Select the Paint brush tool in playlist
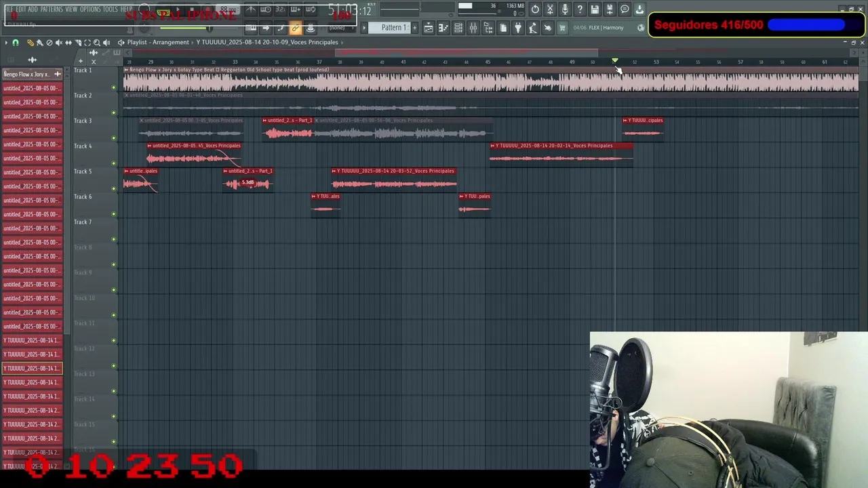Image resolution: width=868 pixels, height=488 pixels. click(x=39, y=43)
